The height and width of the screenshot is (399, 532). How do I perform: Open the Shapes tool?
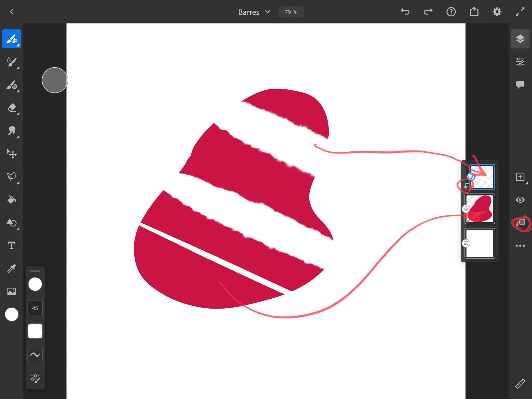12,223
